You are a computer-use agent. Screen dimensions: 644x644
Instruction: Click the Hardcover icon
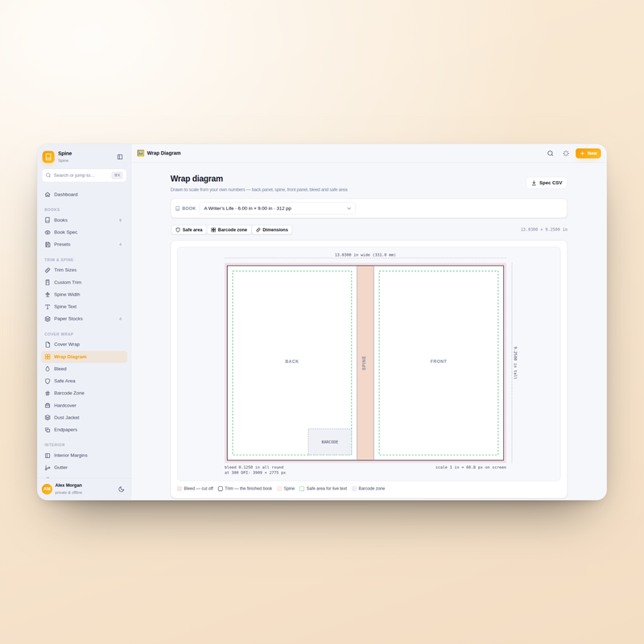click(x=47, y=406)
